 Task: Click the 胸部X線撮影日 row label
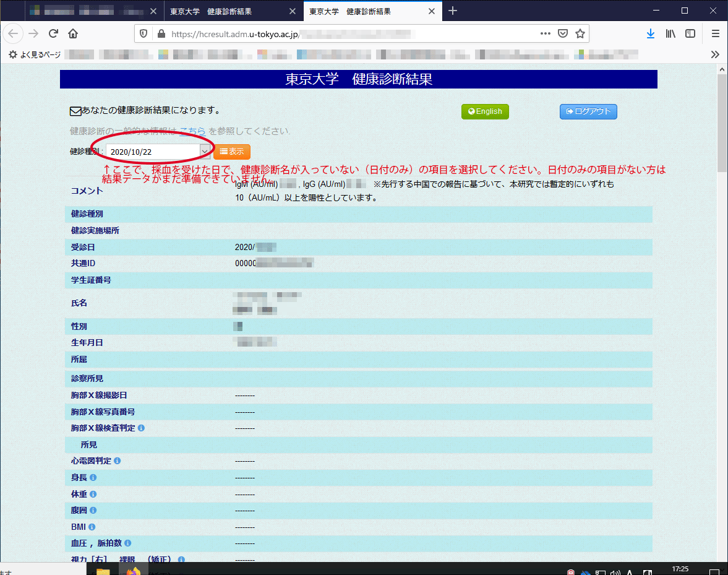coord(99,396)
